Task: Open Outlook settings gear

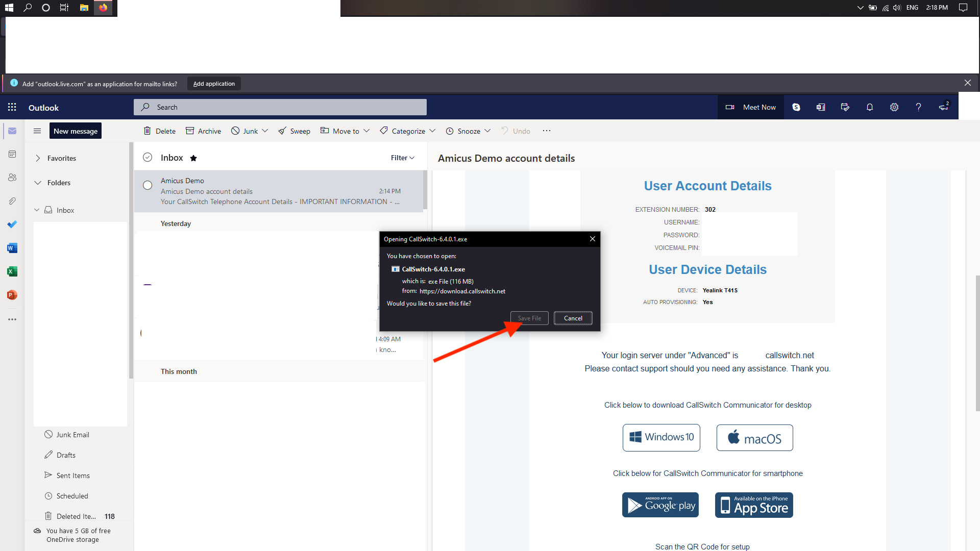Action: point(894,107)
